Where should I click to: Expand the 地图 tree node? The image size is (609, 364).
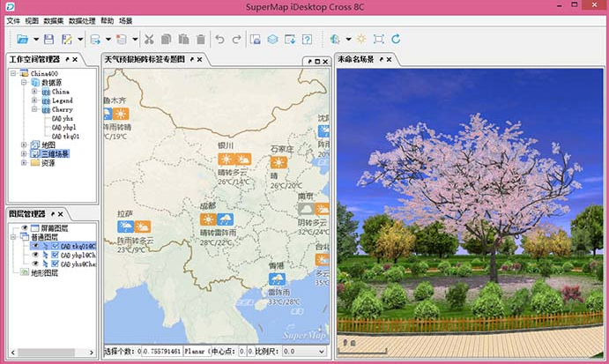pyautogui.click(x=24, y=145)
